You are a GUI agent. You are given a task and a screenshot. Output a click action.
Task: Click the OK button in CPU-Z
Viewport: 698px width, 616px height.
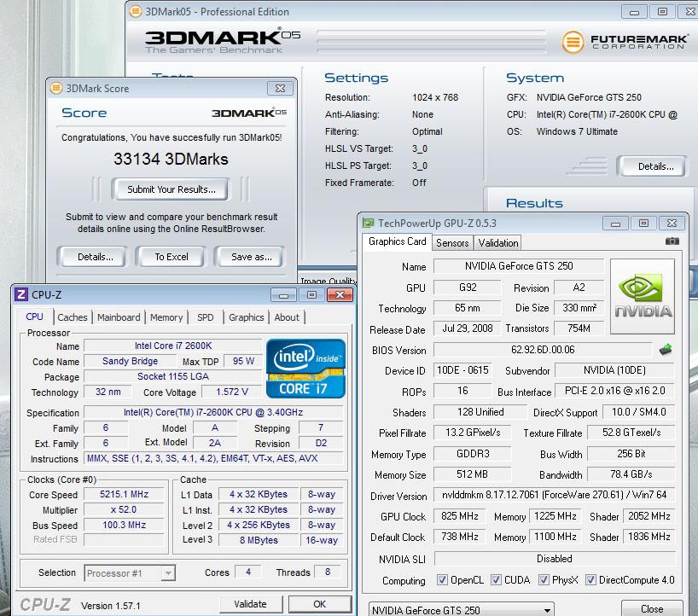click(x=320, y=604)
